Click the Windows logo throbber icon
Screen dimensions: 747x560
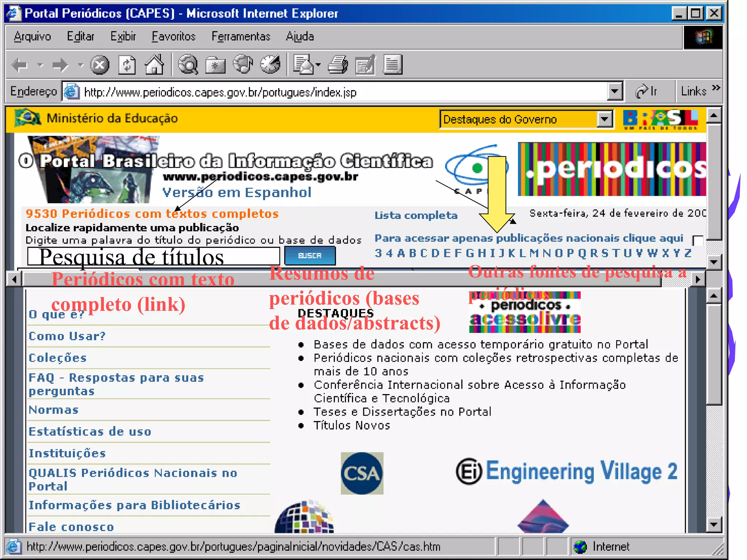click(703, 37)
